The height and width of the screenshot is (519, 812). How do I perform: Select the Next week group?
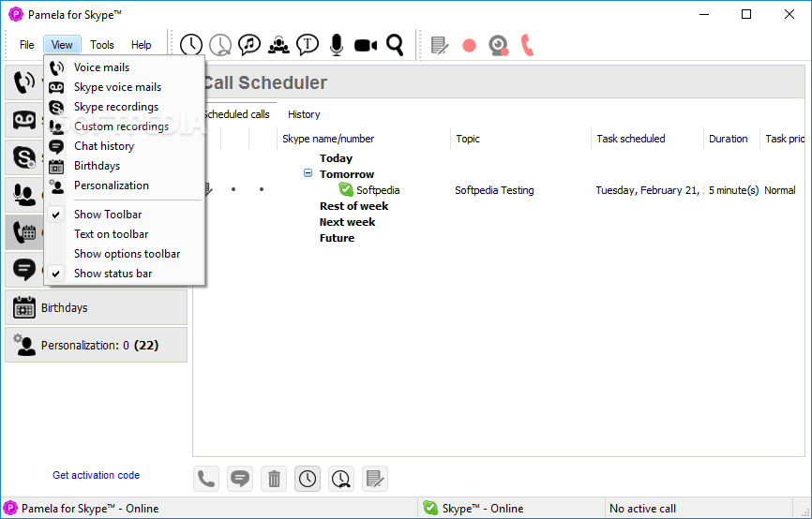[347, 222]
